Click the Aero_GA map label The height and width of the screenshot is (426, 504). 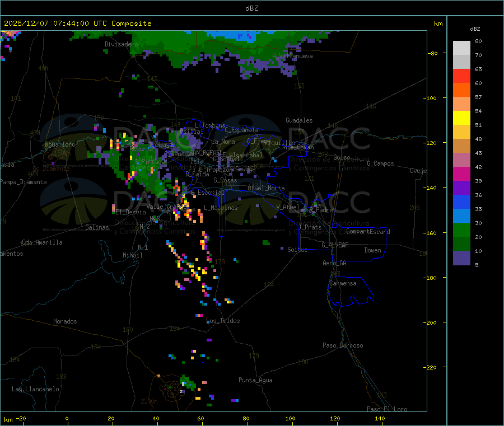tap(334, 263)
